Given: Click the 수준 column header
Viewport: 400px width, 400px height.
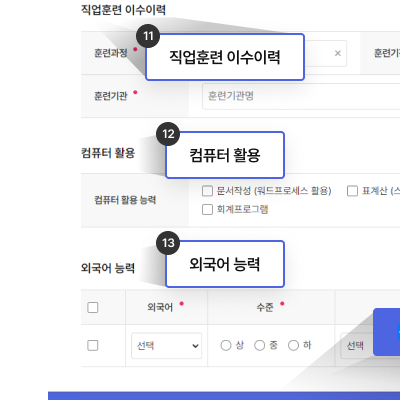Looking at the screenshot, I should 265,307.
